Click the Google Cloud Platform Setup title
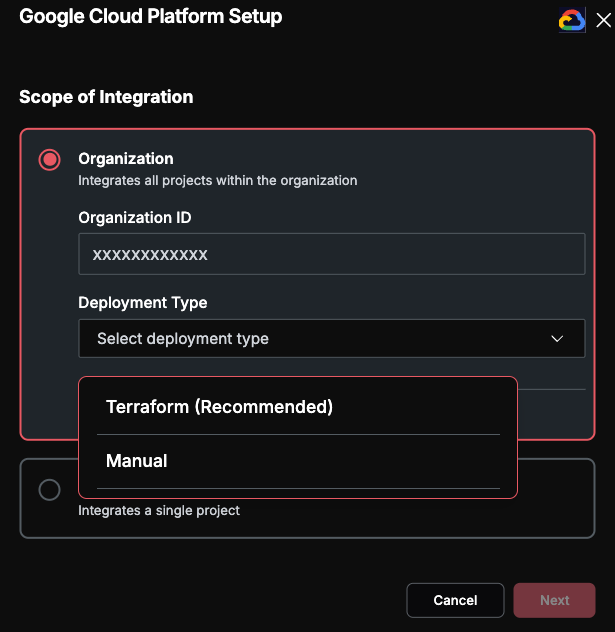The image size is (615, 632). (x=151, y=17)
